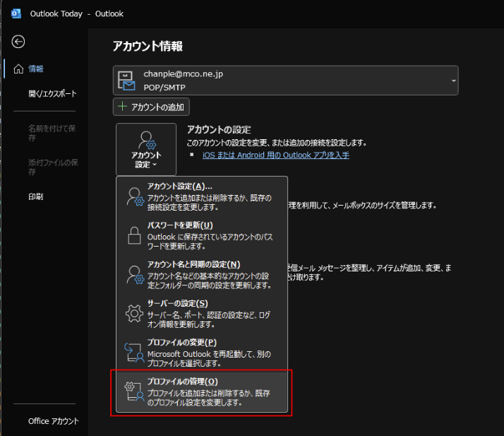Viewport: 504px width, 436px height.
Task: Click the アカウント情報 heading
Action: [x=148, y=46]
